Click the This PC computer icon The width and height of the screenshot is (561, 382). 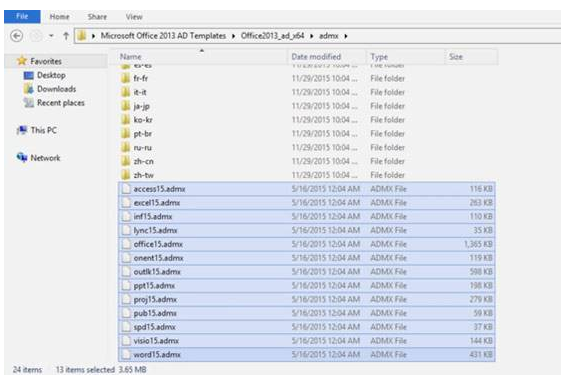[22, 130]
